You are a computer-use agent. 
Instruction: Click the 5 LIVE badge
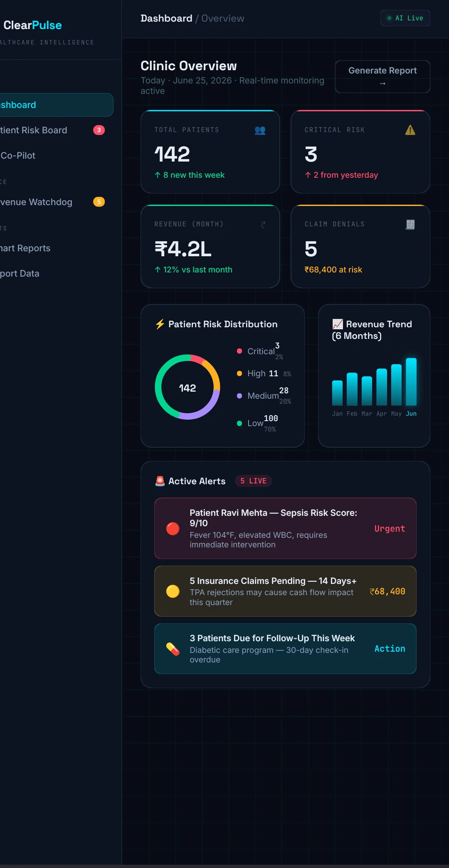click(253, 481)
